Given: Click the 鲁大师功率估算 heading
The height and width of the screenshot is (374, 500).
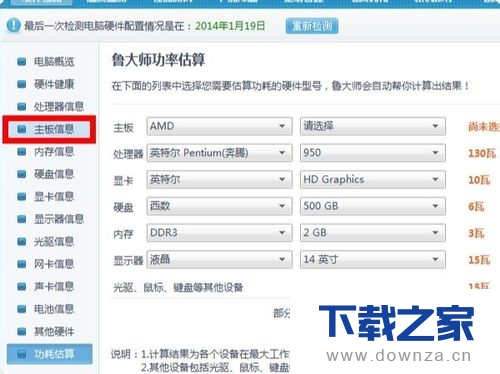Looking at the screenshot, I should coord(158,60).
